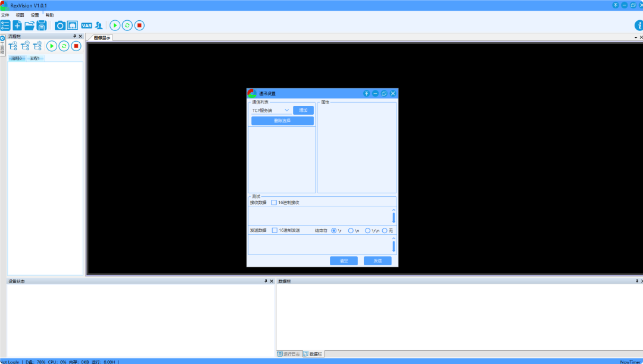Save project using the floppy disk icon

pos(42,26)
